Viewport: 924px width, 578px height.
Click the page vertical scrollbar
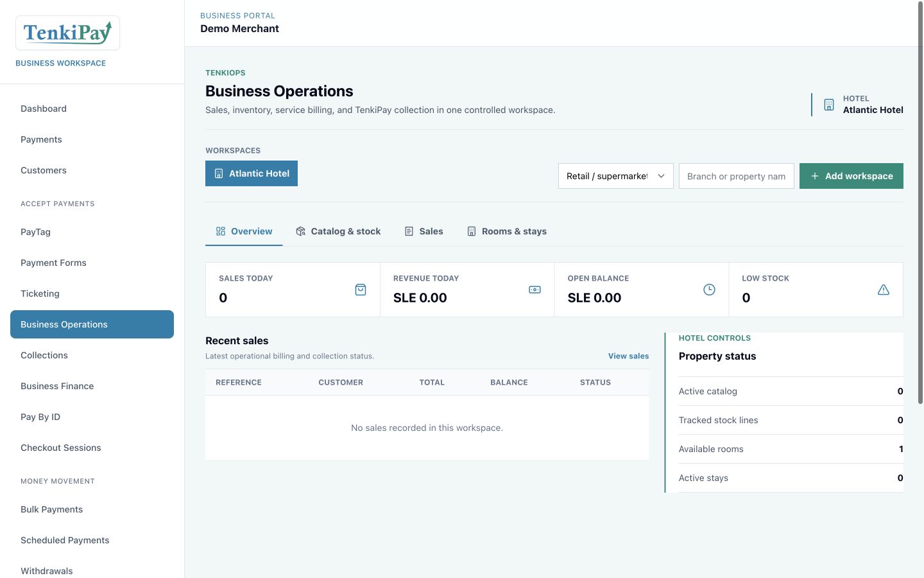click(920, 204)
